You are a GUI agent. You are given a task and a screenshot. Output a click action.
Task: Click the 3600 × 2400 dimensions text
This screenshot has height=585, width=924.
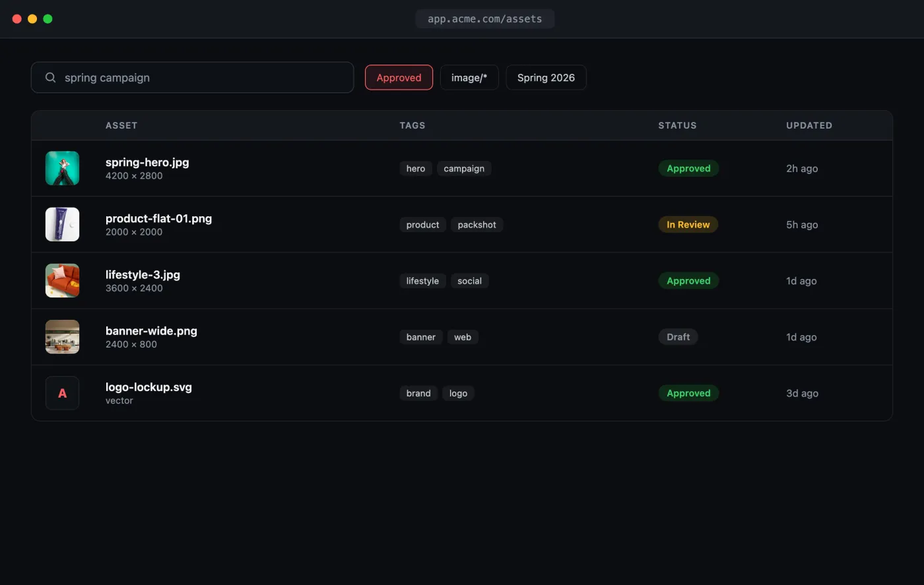click(x=134, y=288)
